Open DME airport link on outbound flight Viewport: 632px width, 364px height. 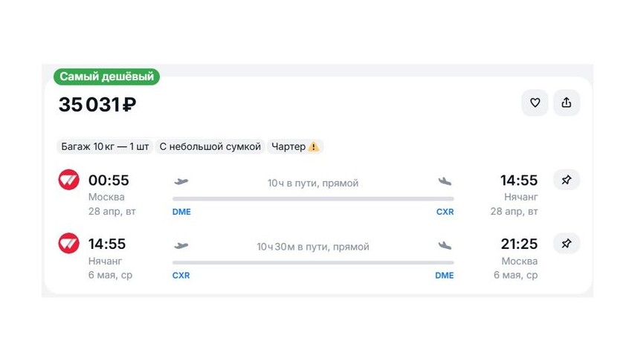181,212
